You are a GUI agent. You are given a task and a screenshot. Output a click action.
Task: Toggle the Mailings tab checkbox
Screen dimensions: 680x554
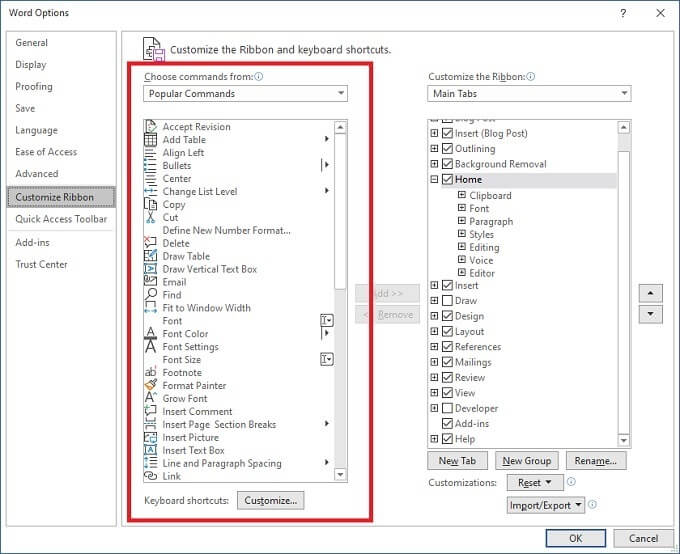[x=447, y=362]
